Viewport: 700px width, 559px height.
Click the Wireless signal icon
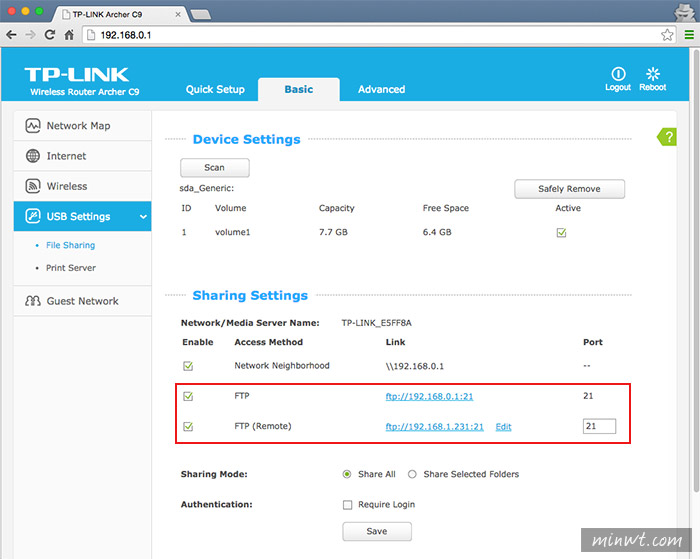coord(33,186)
